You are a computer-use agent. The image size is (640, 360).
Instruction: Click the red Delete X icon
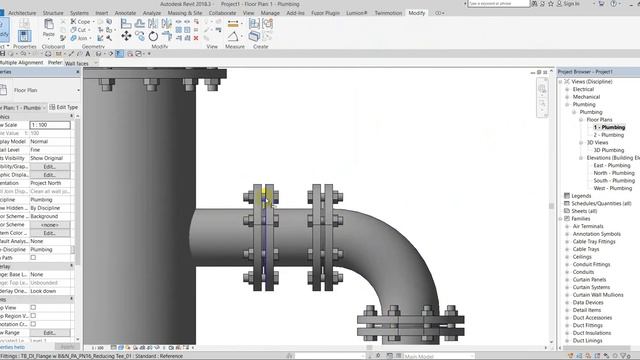pos(196,38)
